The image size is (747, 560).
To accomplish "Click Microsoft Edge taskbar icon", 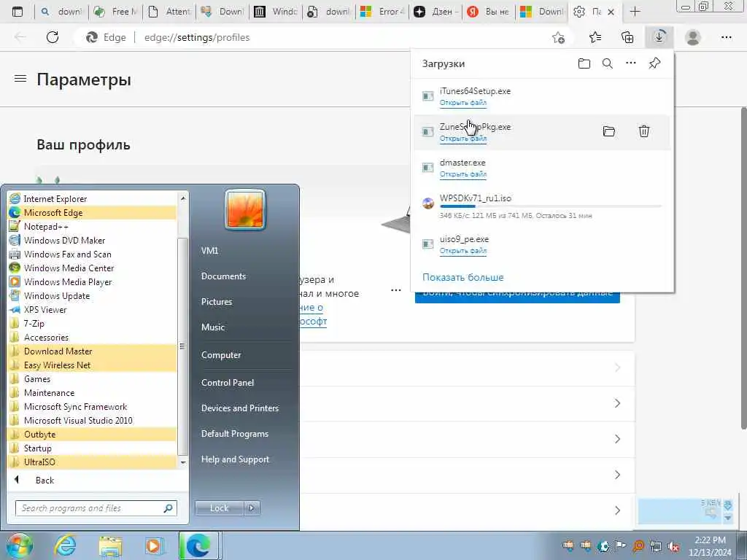I will click(x=198, y=545).
